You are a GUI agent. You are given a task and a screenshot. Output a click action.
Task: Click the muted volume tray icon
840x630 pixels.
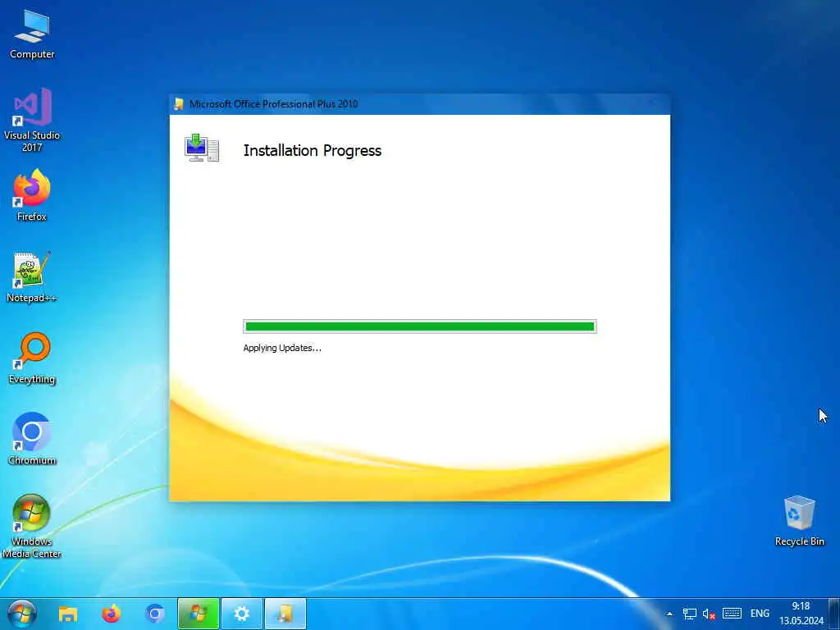(709, 614)
